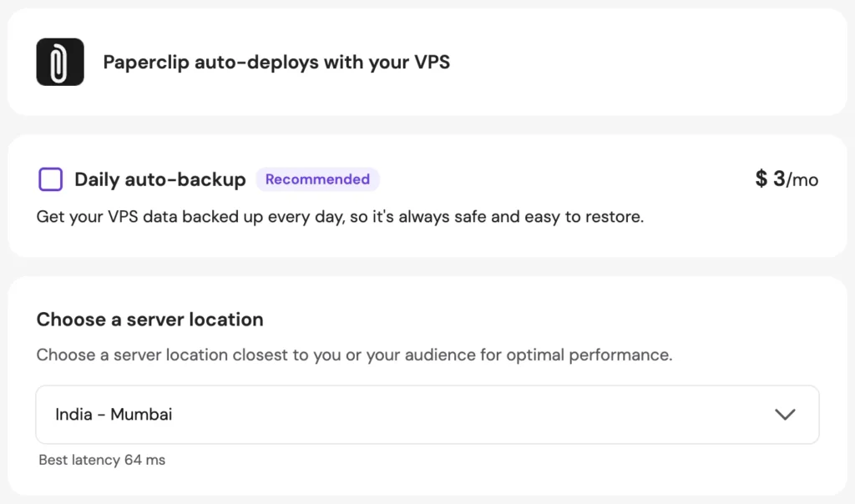The width and height of the screenshot is (855, 504).
Task: Click the black Paperclip app icon
Action: pos(60,62)
